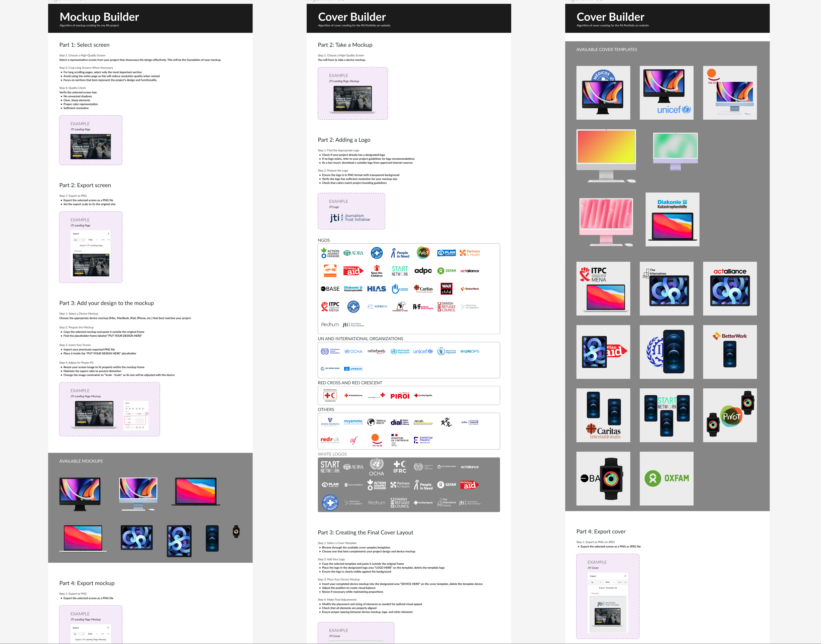The height and width of the screenshot is (644, 821).
Task: Select the BetterWork iPhone cover template
Action: pyautogui.click(x=730, y=352)
